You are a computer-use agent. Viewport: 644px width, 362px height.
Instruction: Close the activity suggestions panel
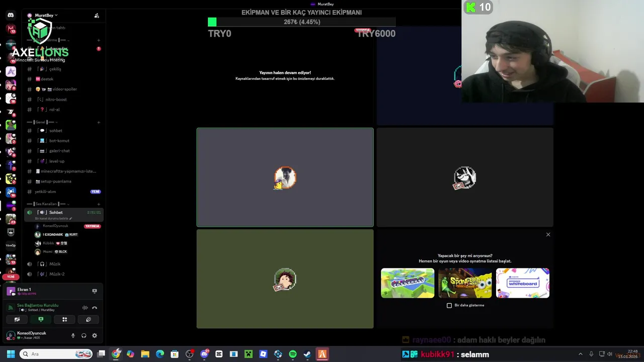click(x=548, y=235)
